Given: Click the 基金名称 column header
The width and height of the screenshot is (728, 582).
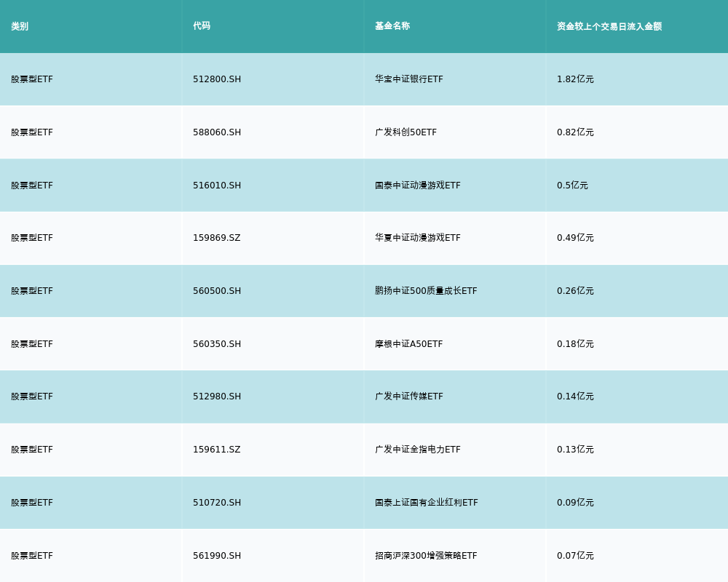Looking at the screenshot, I should click(392, 26).
